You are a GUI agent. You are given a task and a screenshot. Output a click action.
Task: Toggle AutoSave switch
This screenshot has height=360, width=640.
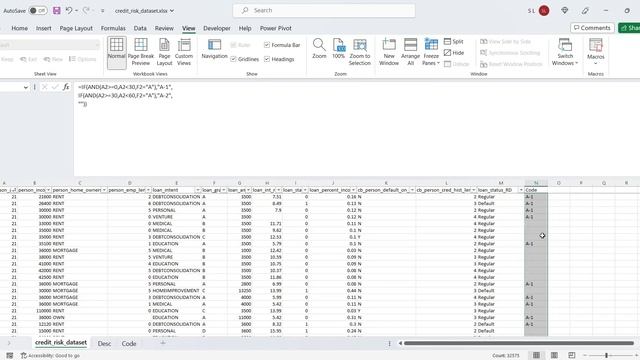(x=38, y=11)
